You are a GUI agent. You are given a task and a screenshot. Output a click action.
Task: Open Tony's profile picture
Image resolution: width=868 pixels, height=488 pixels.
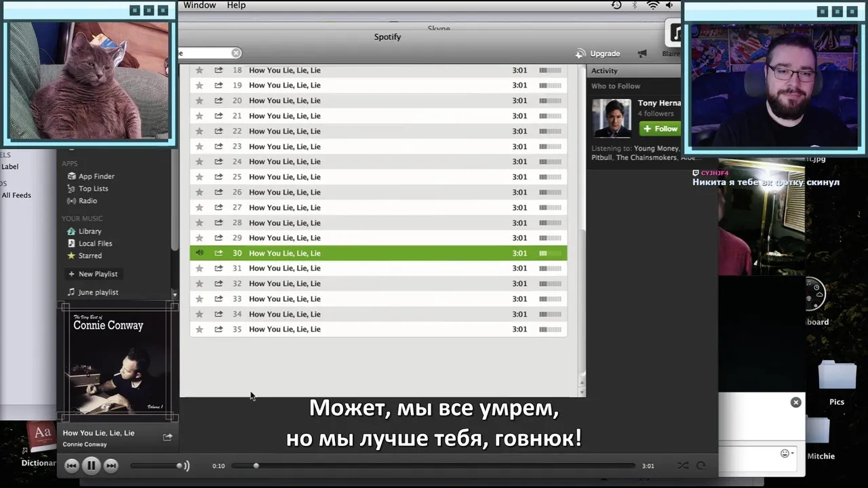pos(611,118)
